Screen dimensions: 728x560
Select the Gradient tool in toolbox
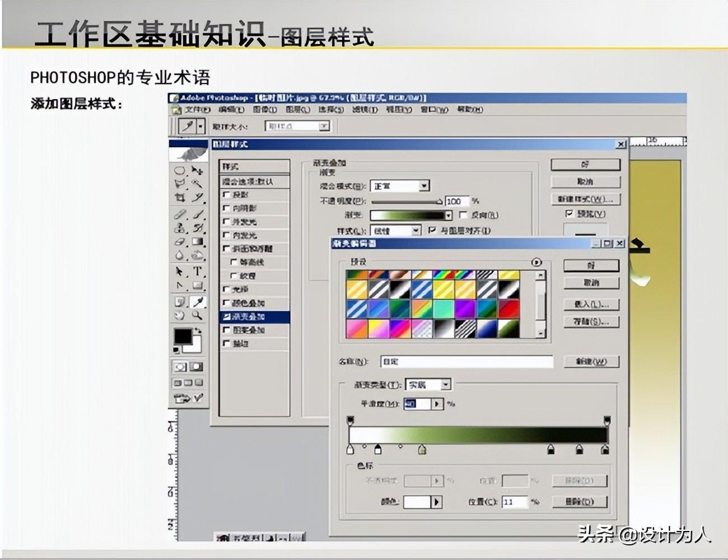197,242
